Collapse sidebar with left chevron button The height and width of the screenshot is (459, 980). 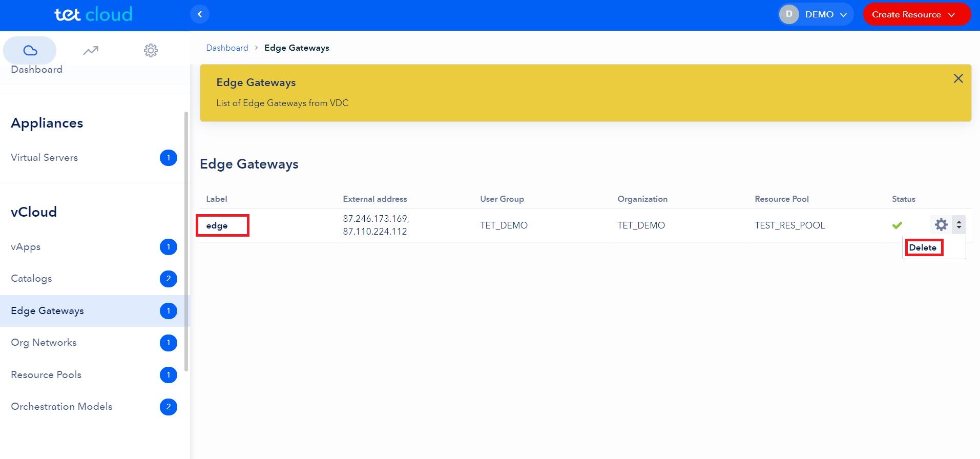click(x=200, y=14)
